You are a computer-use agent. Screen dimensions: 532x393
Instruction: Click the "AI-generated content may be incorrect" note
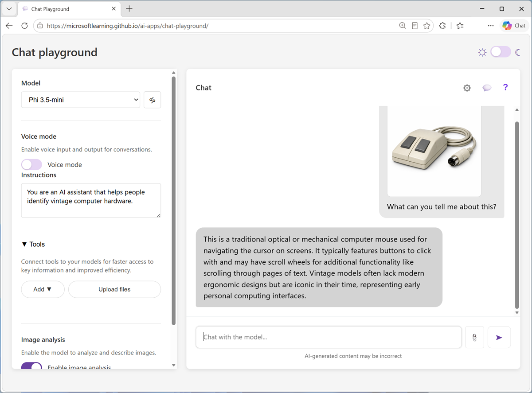[353, 356]
